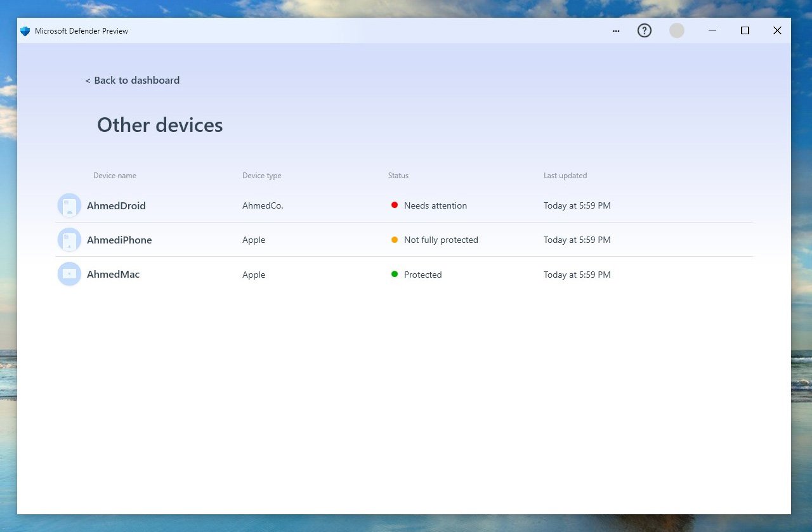The image size is (812, 532).
Task: Select the "Needs attention" status text
Action: [435, 206]
